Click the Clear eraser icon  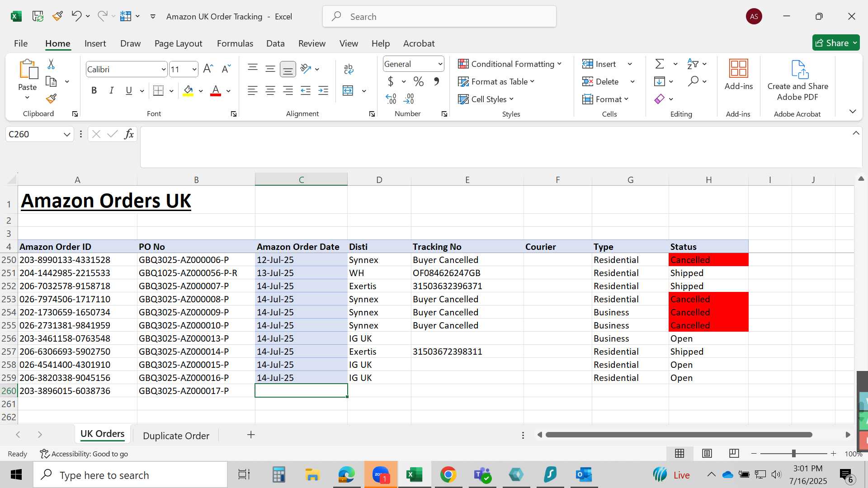click(659, 99)
